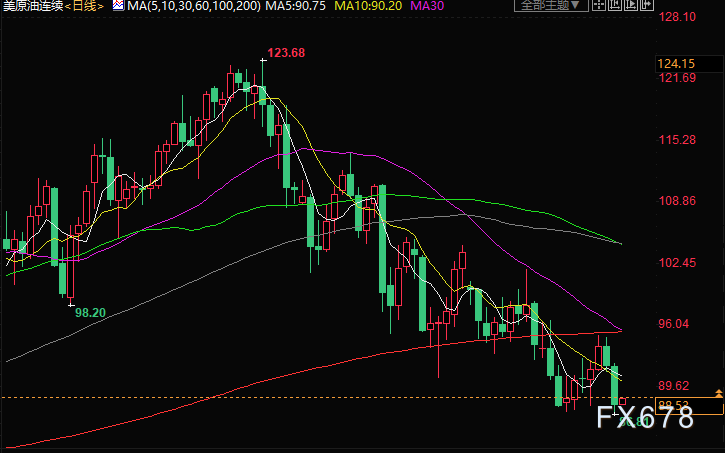Screen dimensions: 725x453
Task: Click the MA(5,10,30,60,100,200) indicator label
Action: (194, 6)
